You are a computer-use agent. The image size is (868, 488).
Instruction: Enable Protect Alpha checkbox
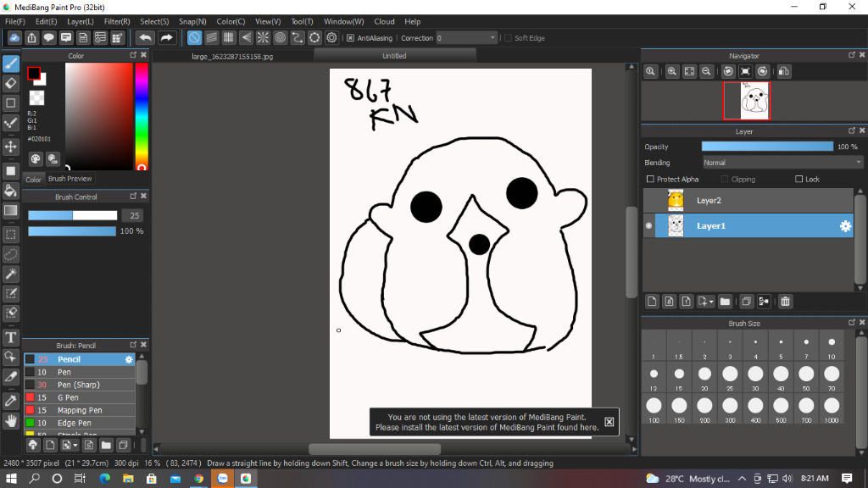(650, 180)
